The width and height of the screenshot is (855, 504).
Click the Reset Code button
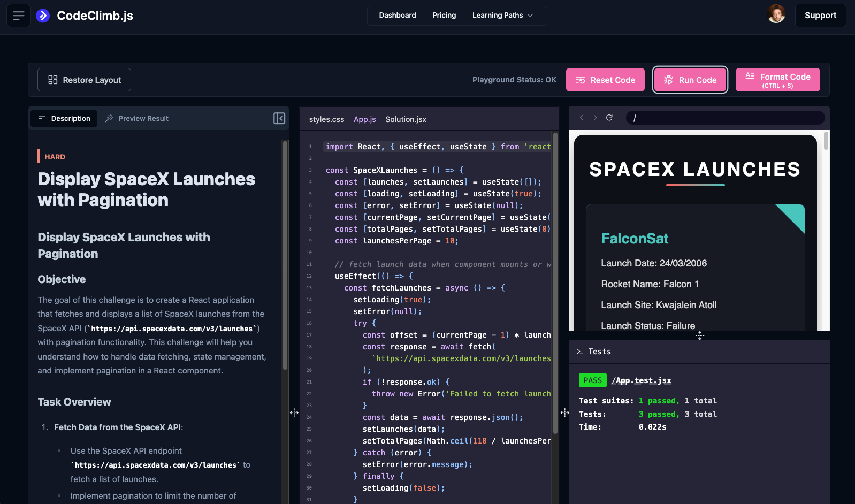[605, 80]
